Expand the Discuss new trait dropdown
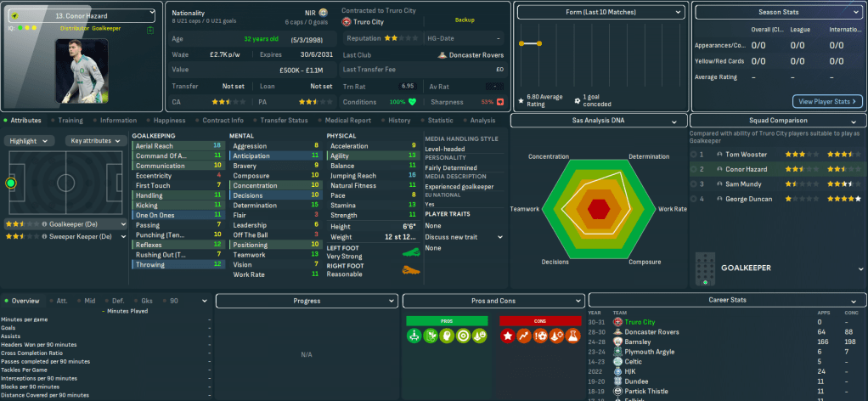Screen dimensions: 868x401 point(464,237)
